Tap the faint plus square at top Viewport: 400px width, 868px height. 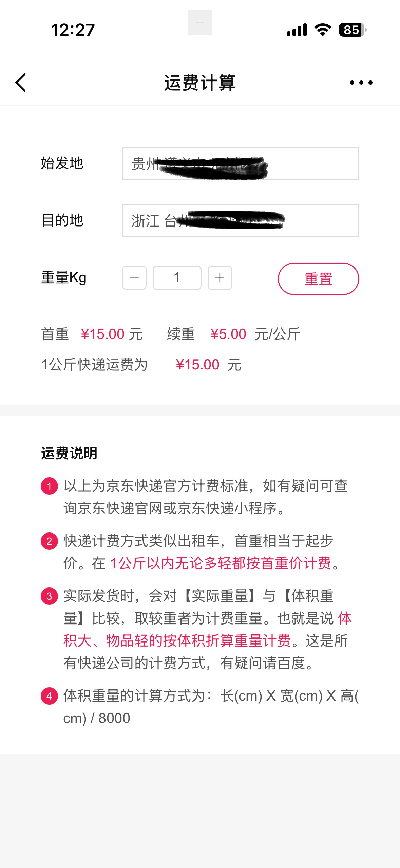point(200,22)
